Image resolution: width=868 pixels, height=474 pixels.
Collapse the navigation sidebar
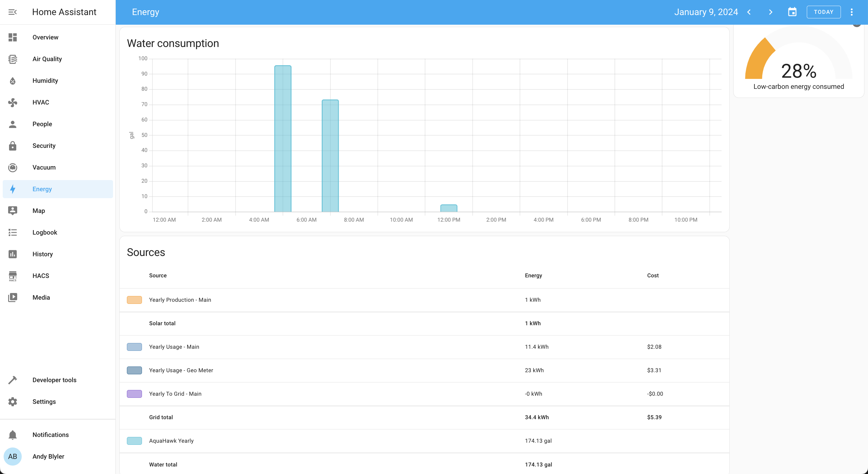(13, 12)
